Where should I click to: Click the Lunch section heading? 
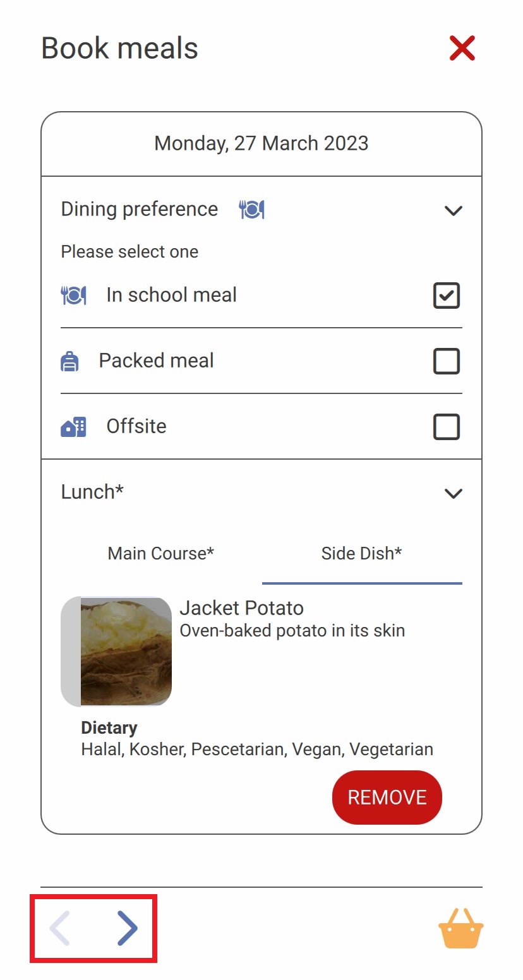(92, 492)
